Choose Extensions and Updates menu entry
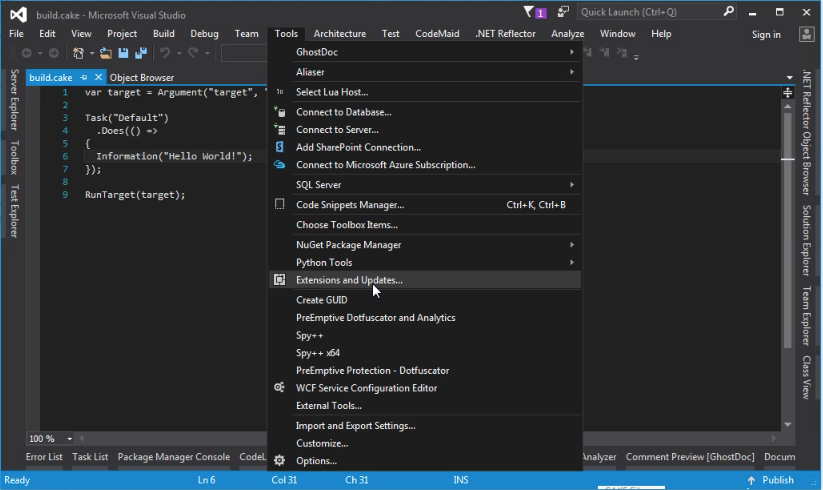Image resolution: width=823 pixels, height=490 pixels. pos(425,280)
